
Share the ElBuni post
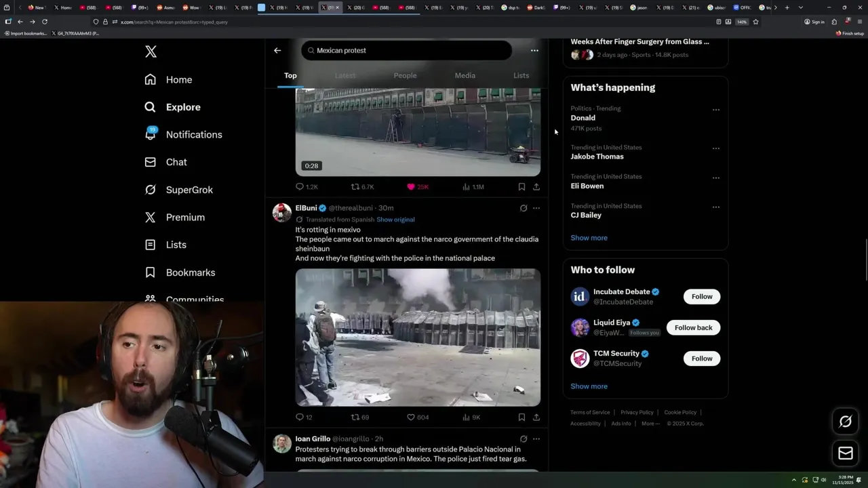coord(536,418)
